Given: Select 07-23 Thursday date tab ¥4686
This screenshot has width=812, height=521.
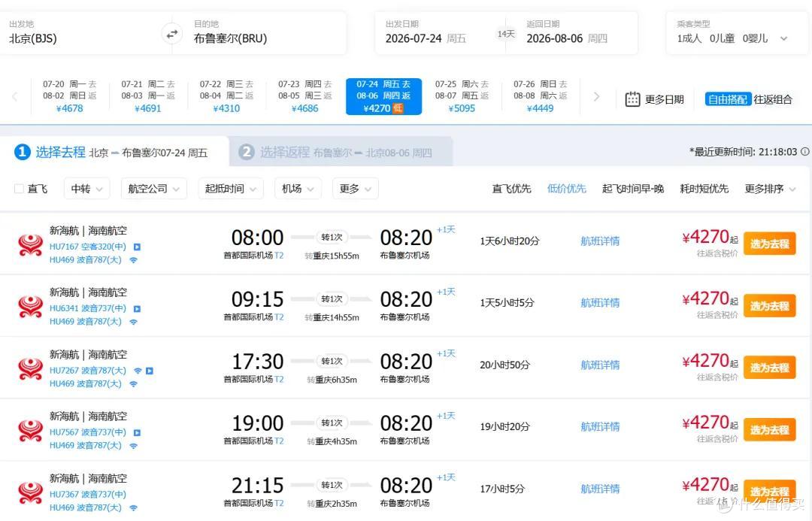Looking at the screenshot, I should (x=305, y=96).
